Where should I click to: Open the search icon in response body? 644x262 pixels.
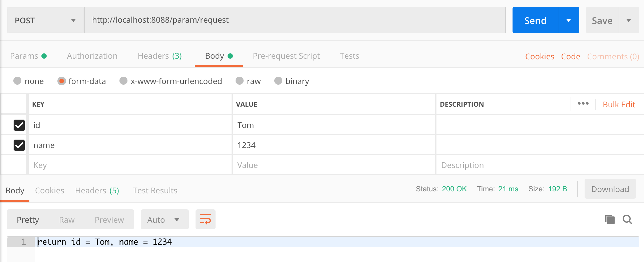tap(627, 219)
